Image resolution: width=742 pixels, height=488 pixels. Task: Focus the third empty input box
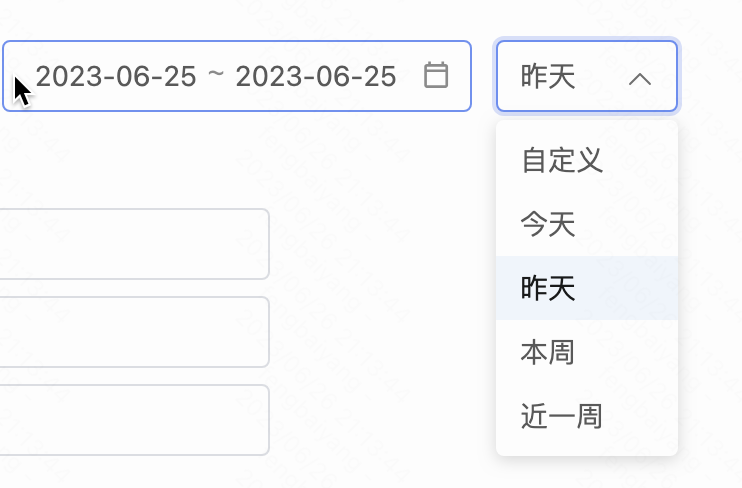coord(134,420)
